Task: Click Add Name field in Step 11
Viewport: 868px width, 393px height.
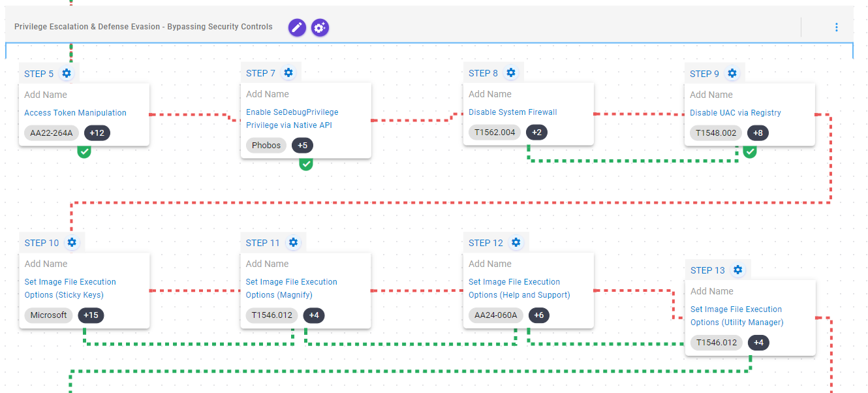Action: pos(267,264)
